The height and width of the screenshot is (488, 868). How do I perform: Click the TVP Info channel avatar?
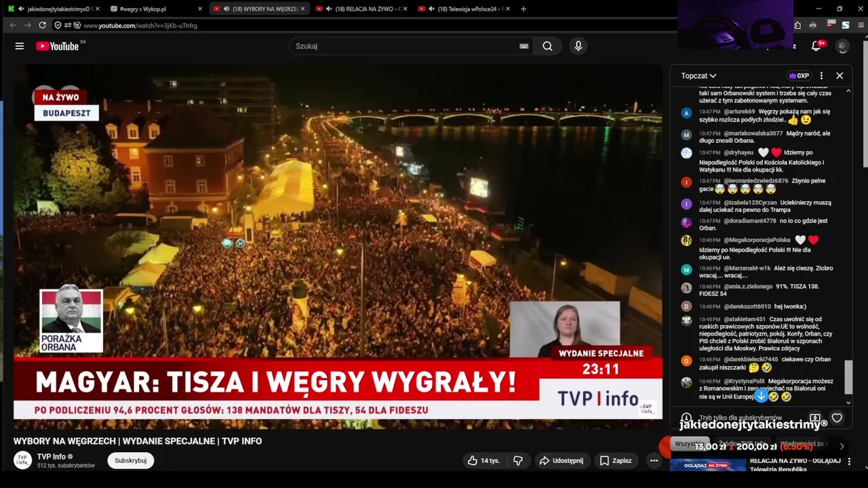23,460
